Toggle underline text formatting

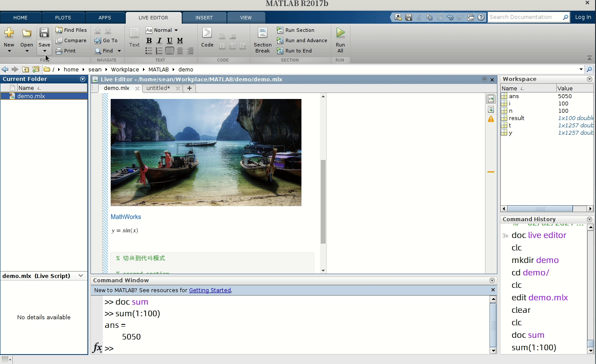tap(170, 40)
